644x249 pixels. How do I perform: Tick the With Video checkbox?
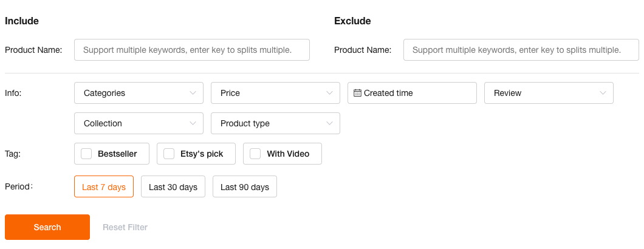coord(255,154)
